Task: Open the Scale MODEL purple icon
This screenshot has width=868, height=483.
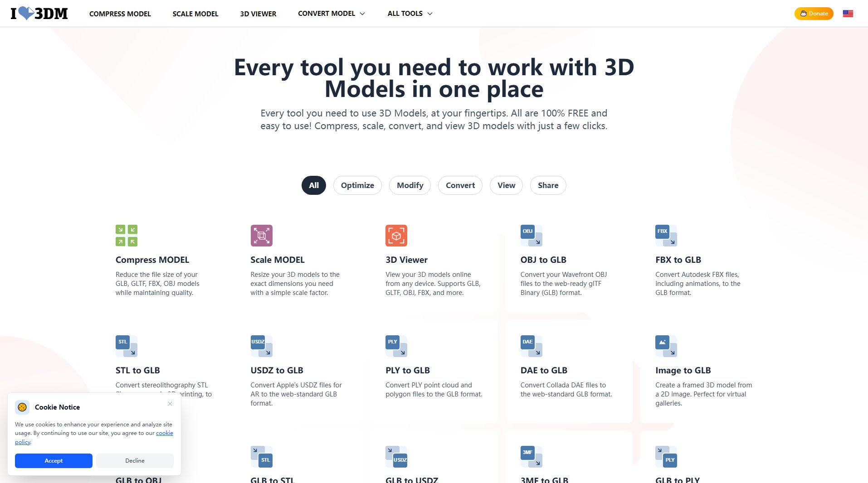Action: (261, 236)
